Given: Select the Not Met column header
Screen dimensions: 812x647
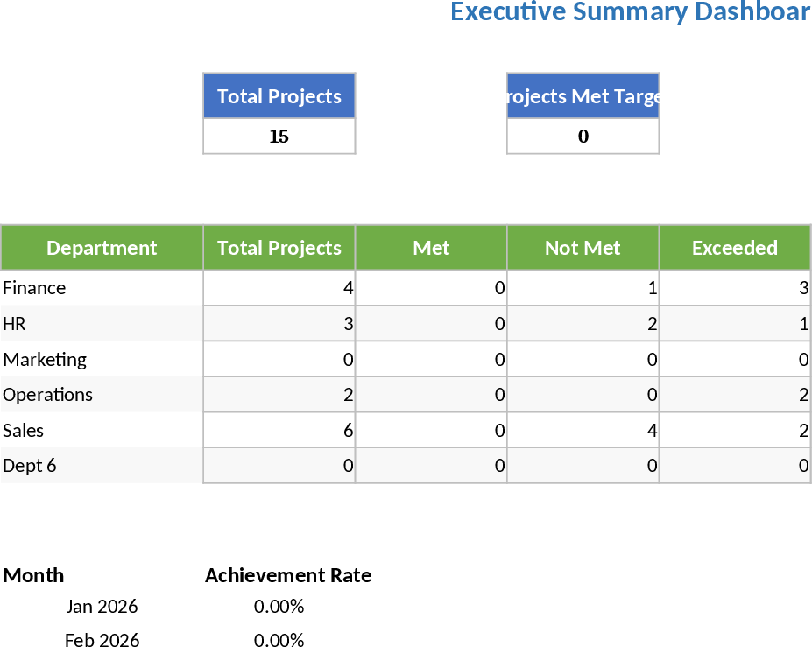Looking at the screenshot, I should (x=583, y=248).
